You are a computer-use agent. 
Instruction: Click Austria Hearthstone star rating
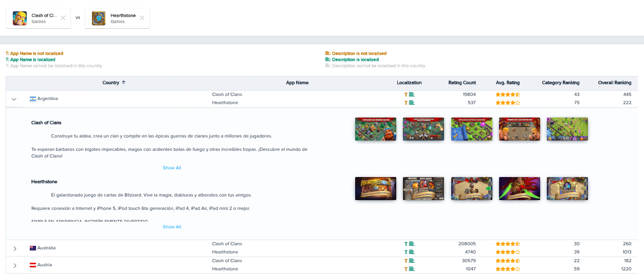508,269
